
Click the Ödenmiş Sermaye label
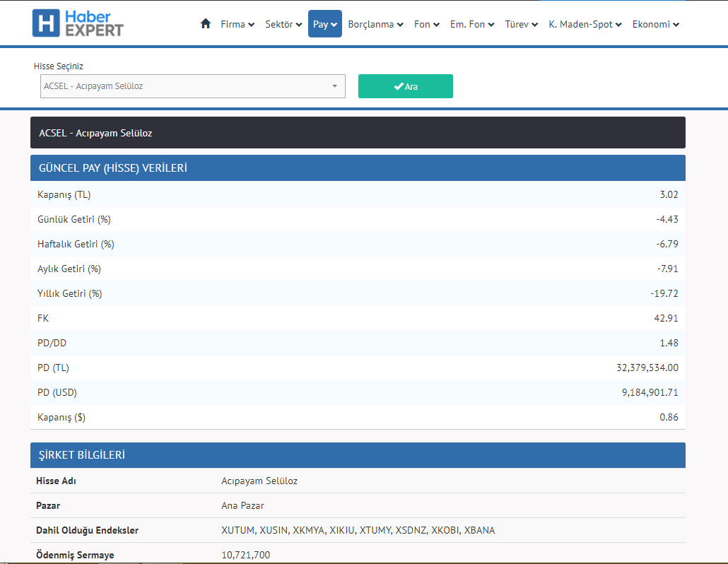[x=75, y=555]
